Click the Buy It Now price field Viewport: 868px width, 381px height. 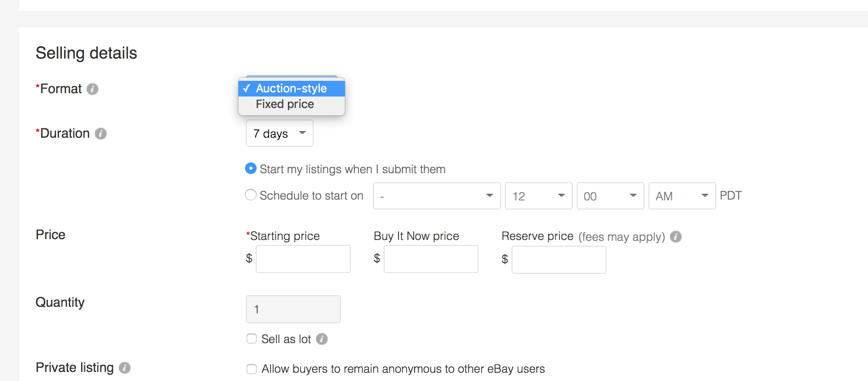pyautogui.click(x=430, y=259)
